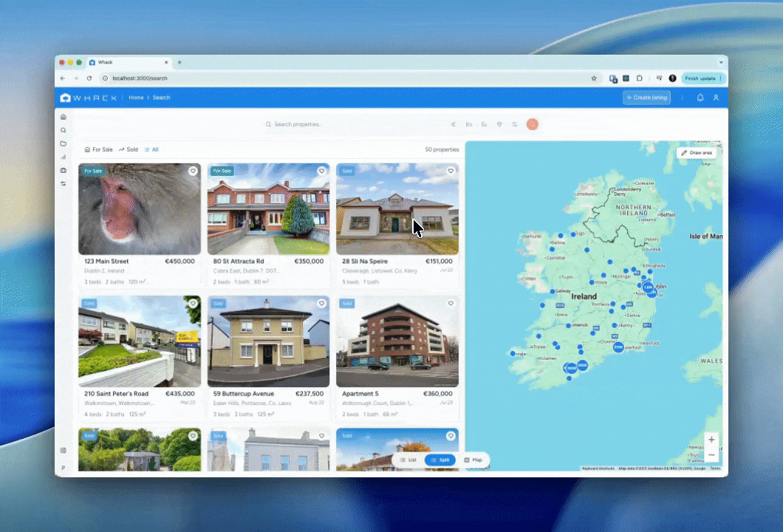The height and width of the screenshot is (532, 783).
Task: Zoom out on the map
Action: tap(711, 455)
